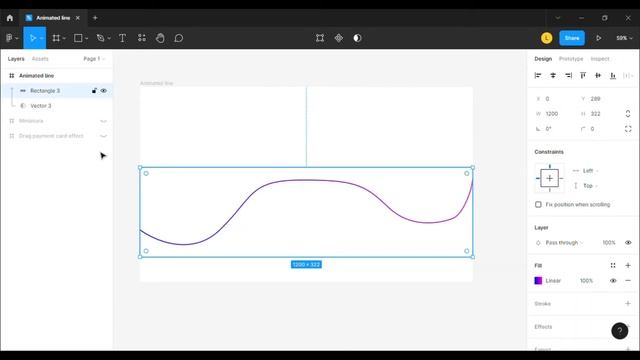
Task: Select the Move tool
Action: (32, 38)
